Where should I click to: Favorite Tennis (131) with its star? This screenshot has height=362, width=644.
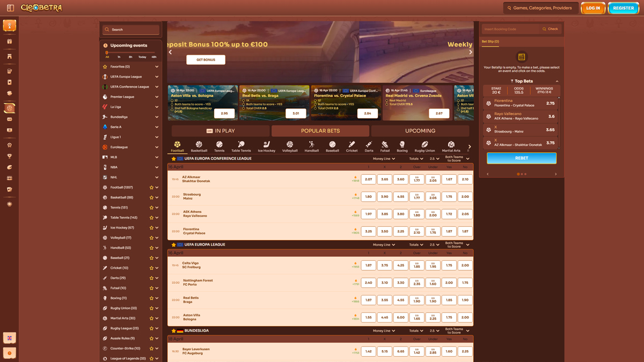click(x=151, y=208)
